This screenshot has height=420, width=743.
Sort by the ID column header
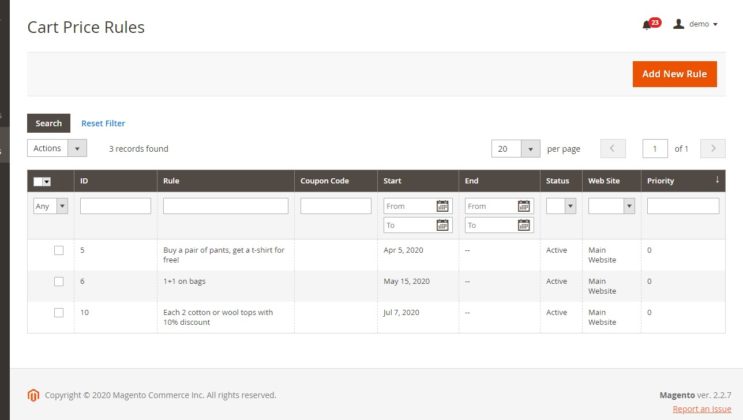click(84, 181)
